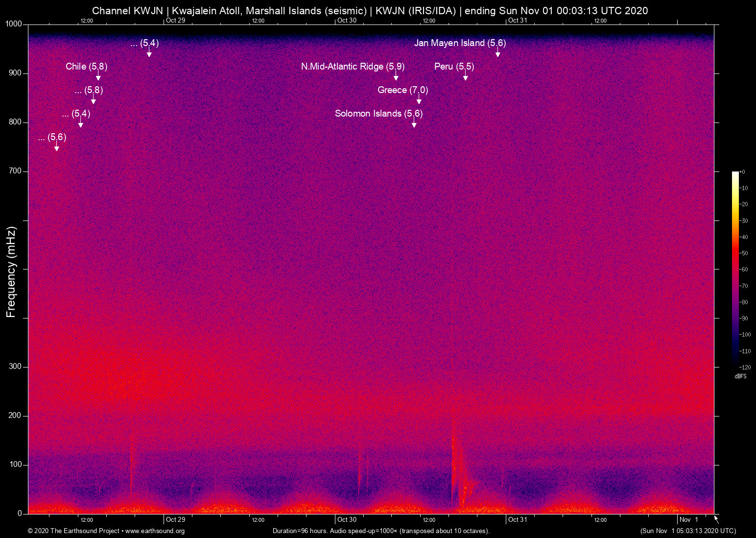Click the arrow under N.Mid-Atlantic Ridge (5.9)

(x=396, y=76)
